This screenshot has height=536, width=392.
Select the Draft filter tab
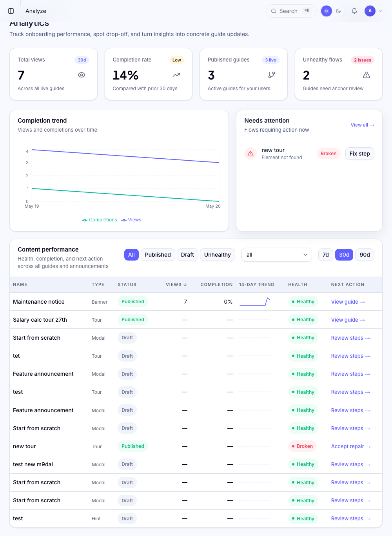187,255
